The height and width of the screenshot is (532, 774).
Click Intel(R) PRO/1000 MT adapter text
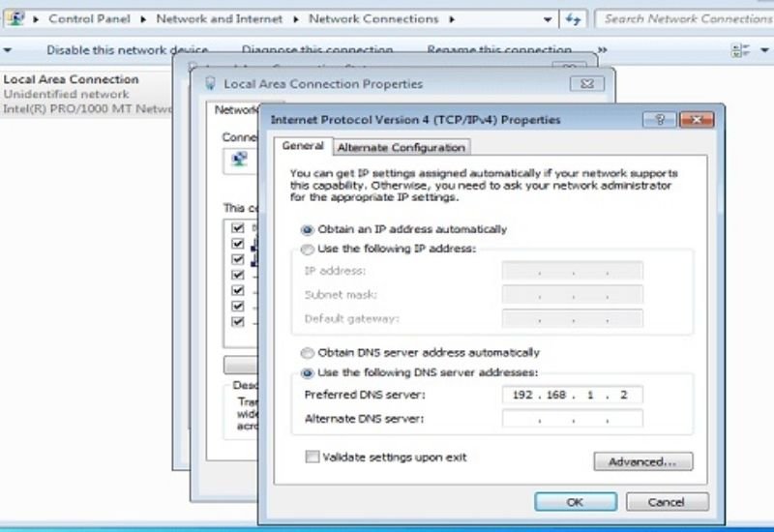click(x=87, y=108)
